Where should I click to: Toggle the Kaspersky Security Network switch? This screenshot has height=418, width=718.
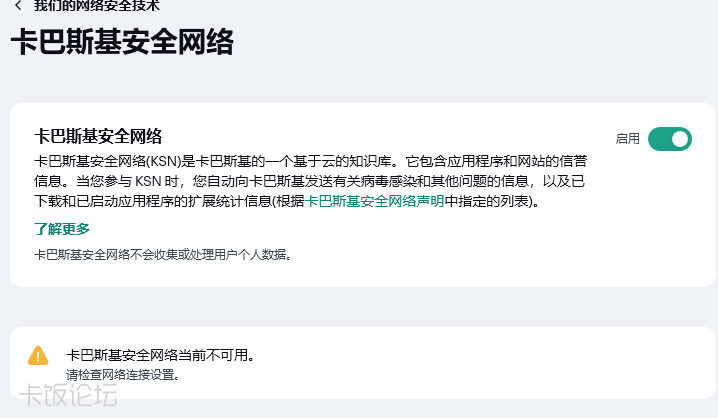tap(670, 139)
